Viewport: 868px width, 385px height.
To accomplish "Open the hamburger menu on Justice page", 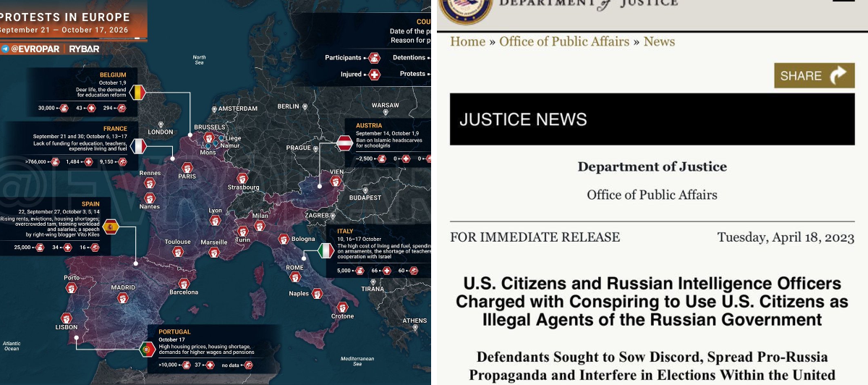I will point(843,1).
